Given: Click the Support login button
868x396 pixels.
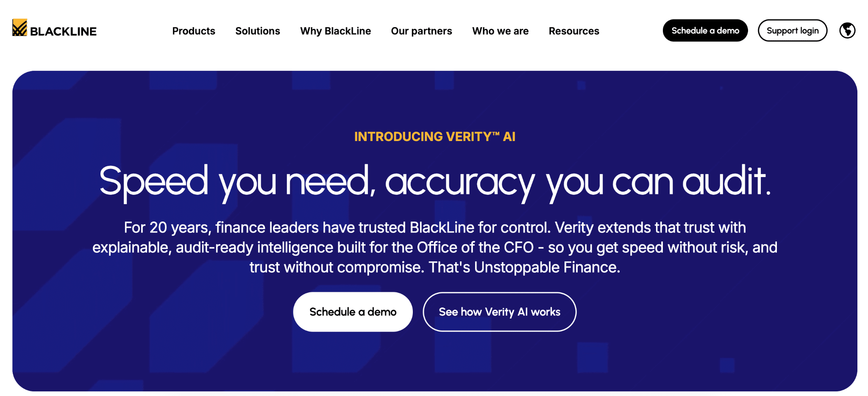Looking at the screenshot, I should 792,30.
